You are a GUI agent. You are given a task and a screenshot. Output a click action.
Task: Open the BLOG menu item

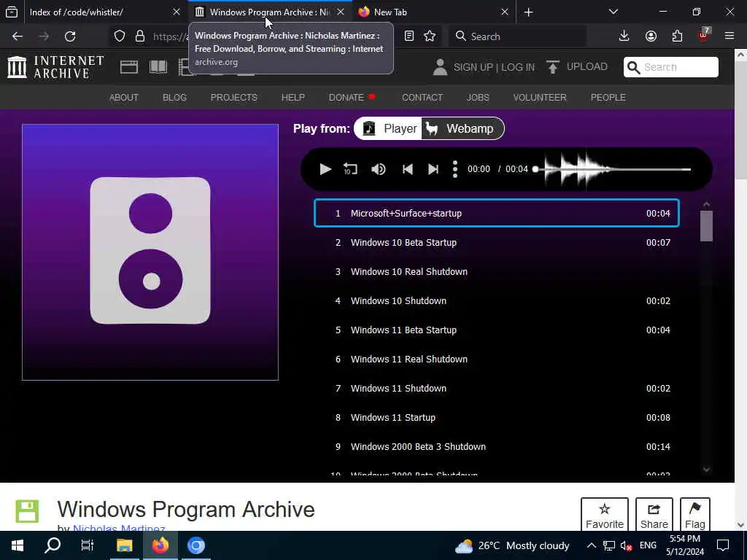174,97
